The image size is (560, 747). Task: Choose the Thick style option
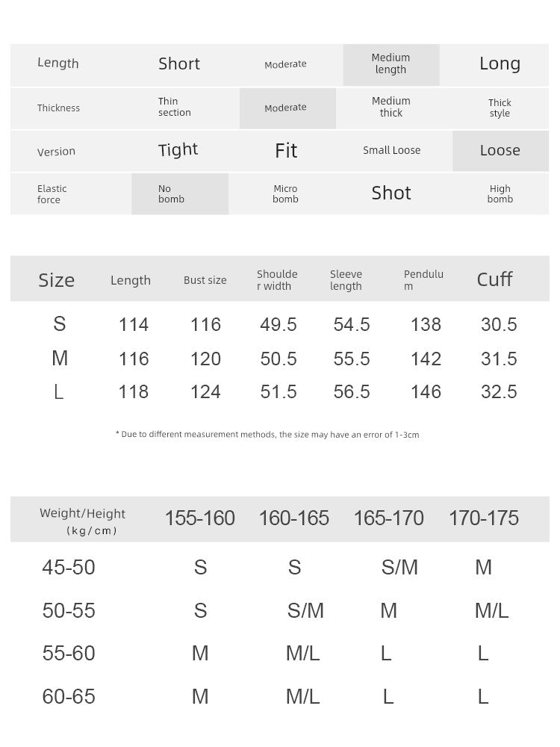point(499,108)
